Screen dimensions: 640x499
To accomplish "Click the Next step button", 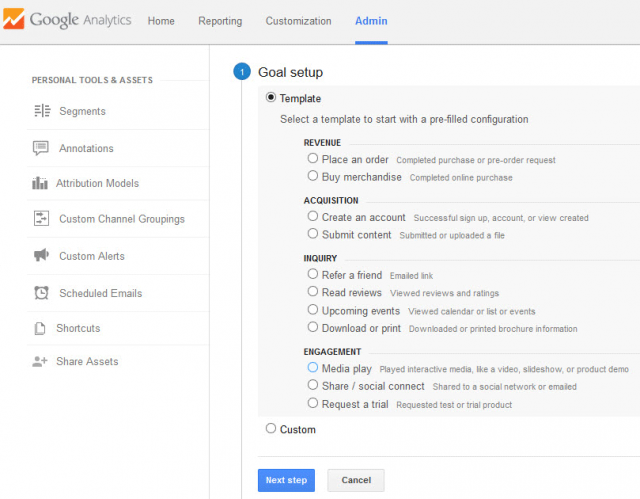I will (286, 480).
